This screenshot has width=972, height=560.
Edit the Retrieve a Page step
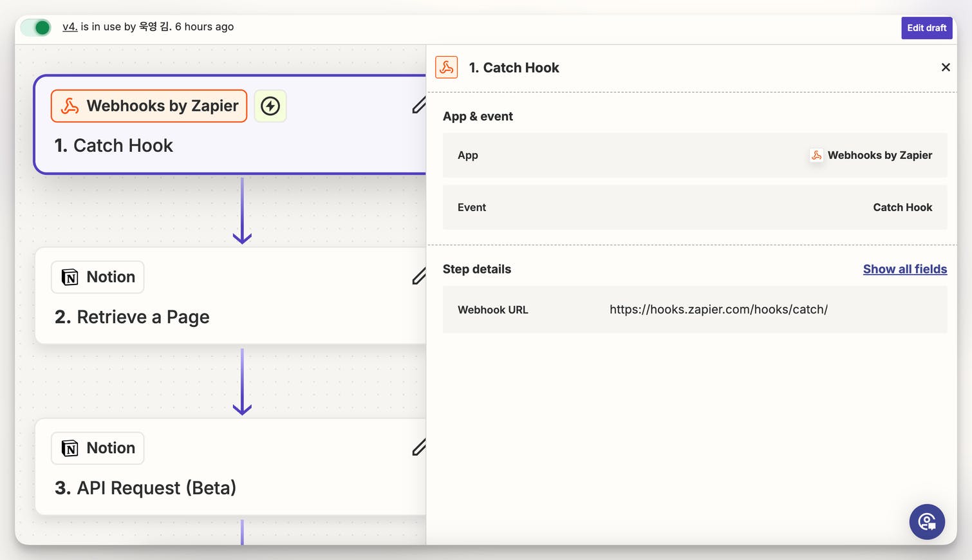point(419,277)
